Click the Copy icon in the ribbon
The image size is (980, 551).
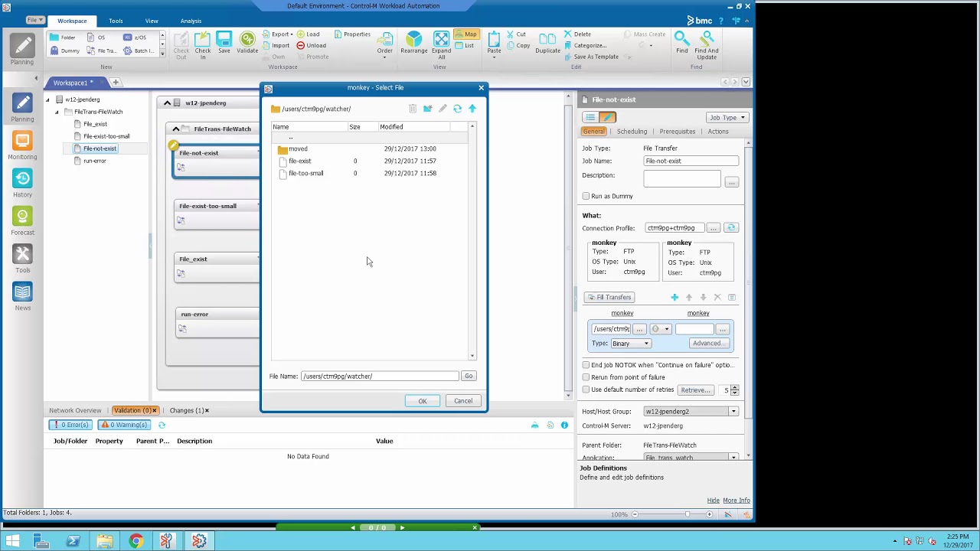[518, 45]
